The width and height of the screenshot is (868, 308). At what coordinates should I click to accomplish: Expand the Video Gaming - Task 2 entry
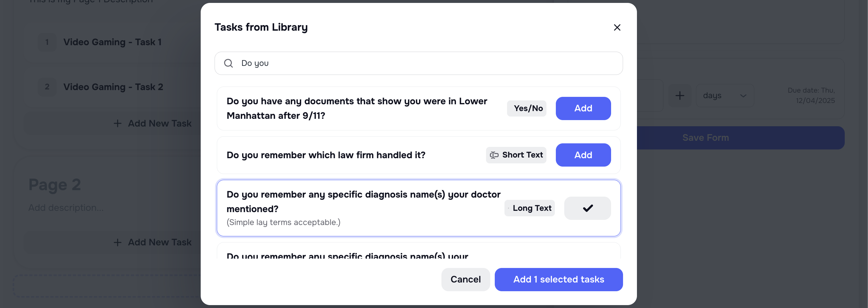pyautogui.click(x=113, y=87)
